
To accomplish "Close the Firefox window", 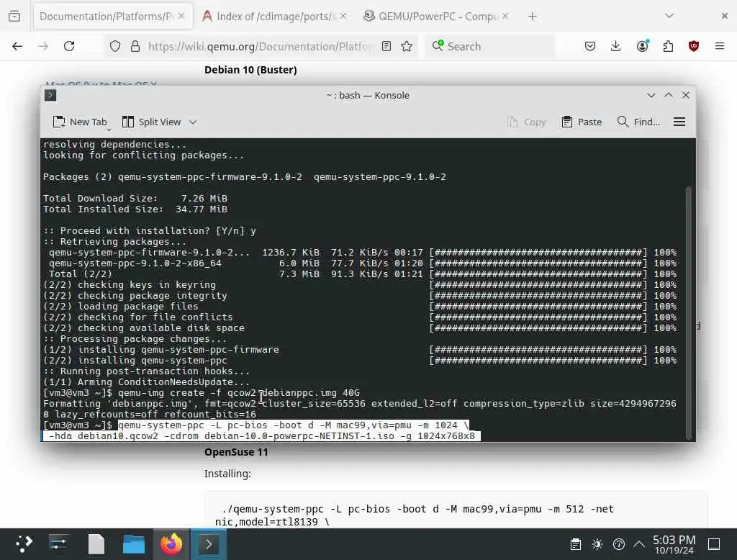I will coord(724,17).
